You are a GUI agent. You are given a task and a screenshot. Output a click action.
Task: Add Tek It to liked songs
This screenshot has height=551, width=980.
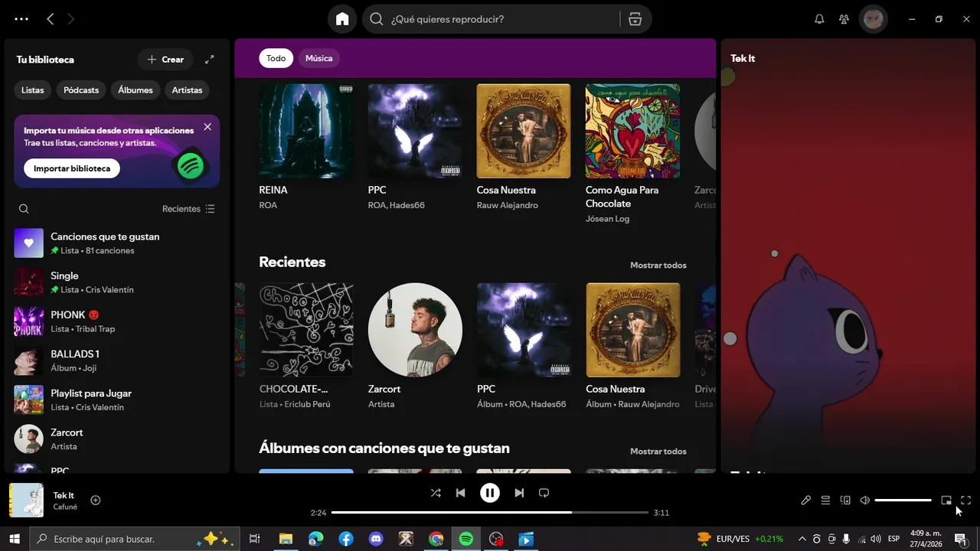pyautogui.click(x=96, y=500)
